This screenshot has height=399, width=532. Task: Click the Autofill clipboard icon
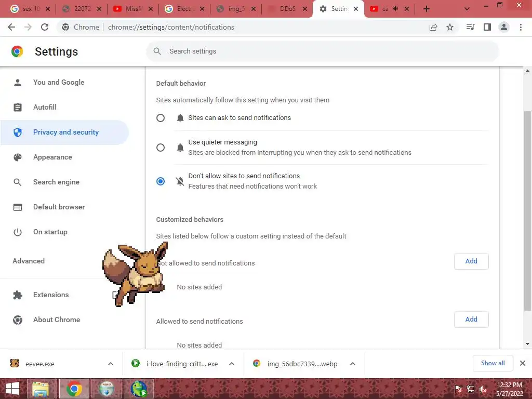click(x=18, y=107)
